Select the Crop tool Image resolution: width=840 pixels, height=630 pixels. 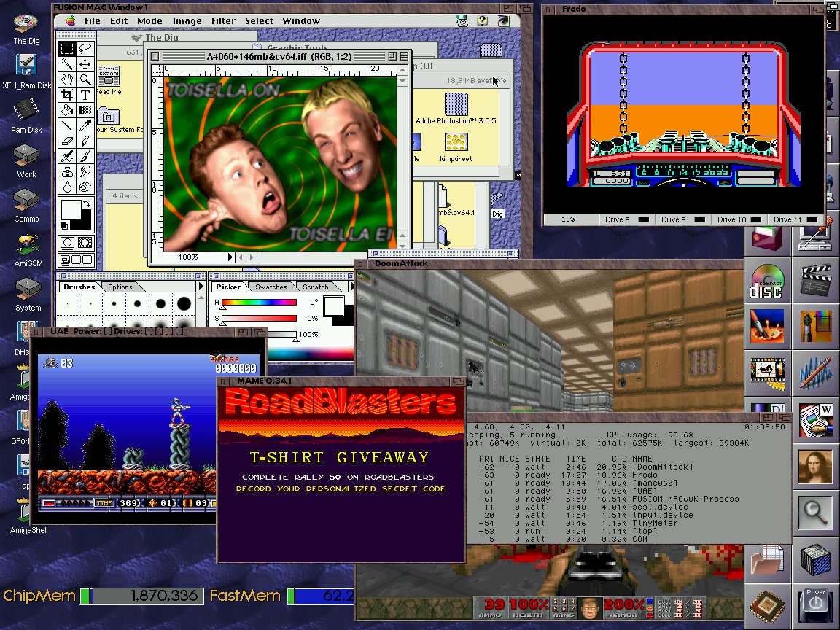click(x=67, y=96)
